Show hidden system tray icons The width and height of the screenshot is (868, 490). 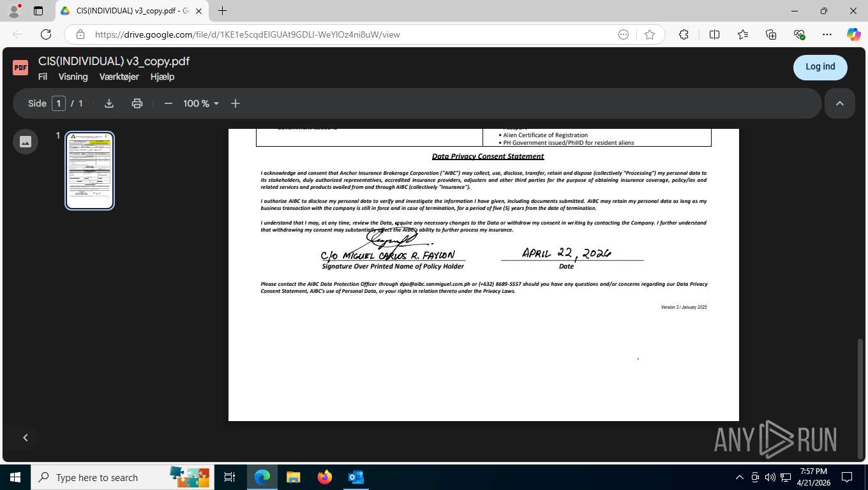click(x=740, y=477)
